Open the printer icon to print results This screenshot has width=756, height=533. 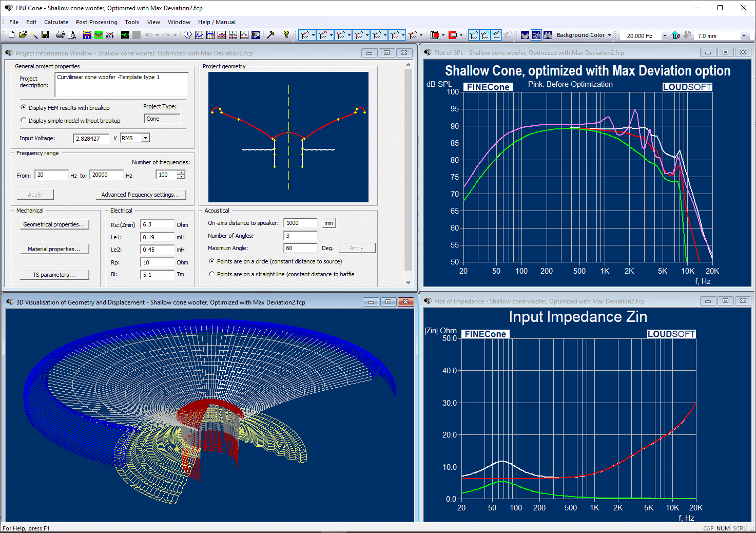61,34
